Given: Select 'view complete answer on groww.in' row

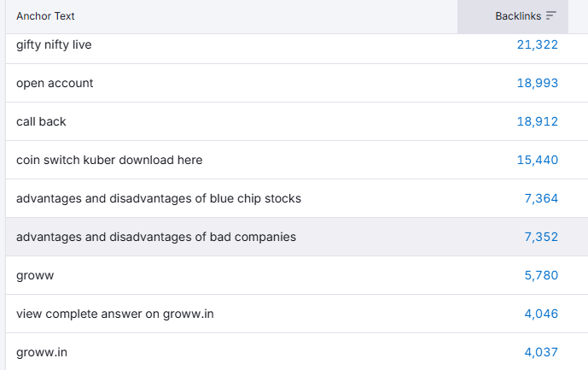Looking at the screenshot, I should 297,314.
